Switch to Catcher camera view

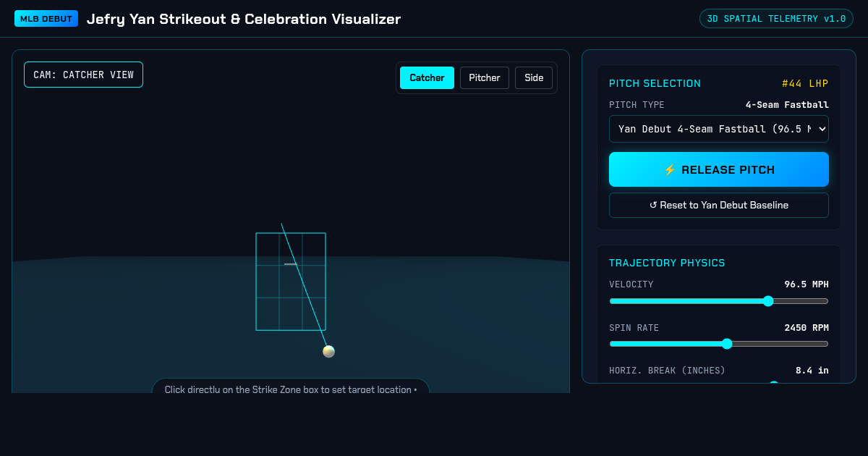pos(427,77)
